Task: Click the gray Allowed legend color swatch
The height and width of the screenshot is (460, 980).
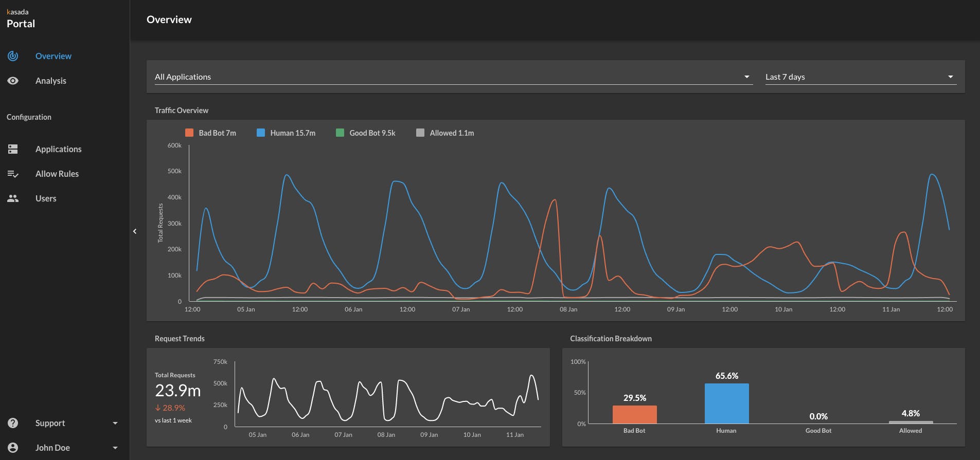Action: 420,133
